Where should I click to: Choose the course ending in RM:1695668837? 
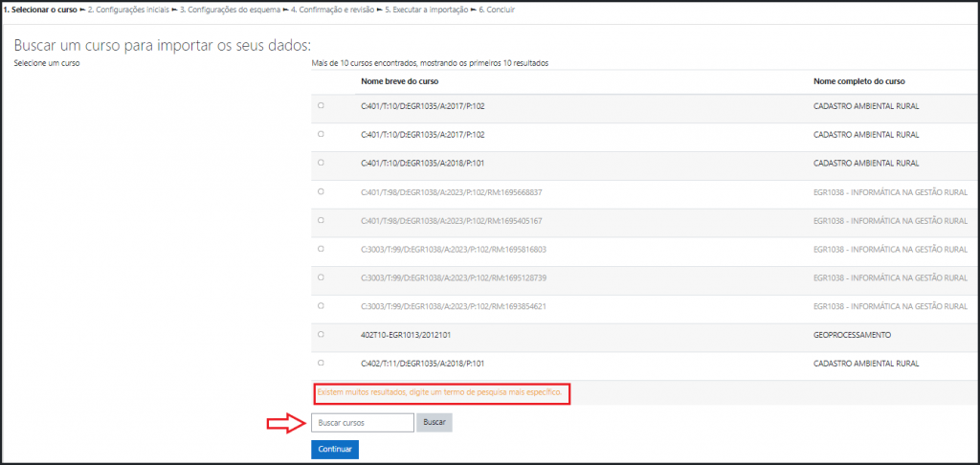(x=321, y=191)
